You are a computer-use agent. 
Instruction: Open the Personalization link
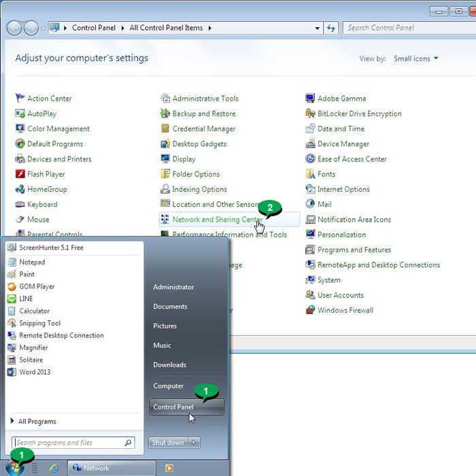click(341, 235)
